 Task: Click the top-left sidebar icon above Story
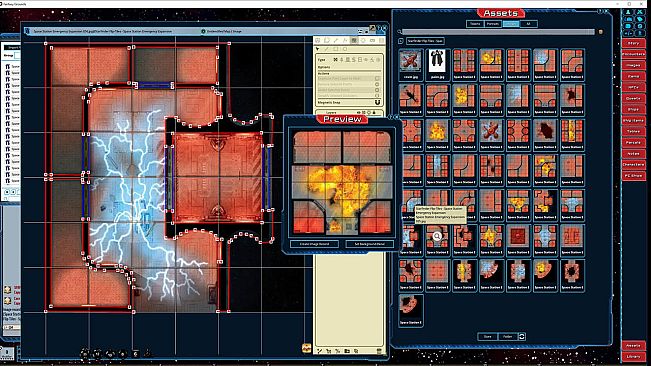pyautogui.click(x=628, y=12)
